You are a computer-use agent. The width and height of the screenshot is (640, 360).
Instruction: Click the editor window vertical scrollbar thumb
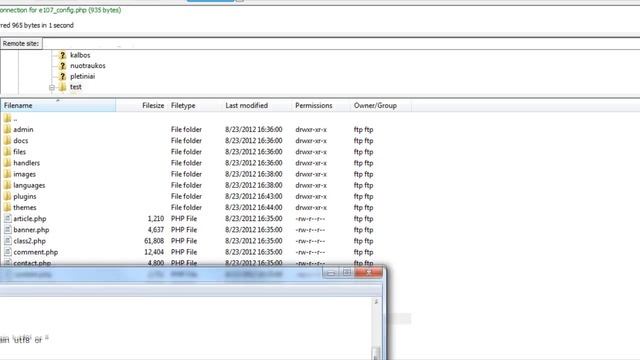click(x=376, y=353)
